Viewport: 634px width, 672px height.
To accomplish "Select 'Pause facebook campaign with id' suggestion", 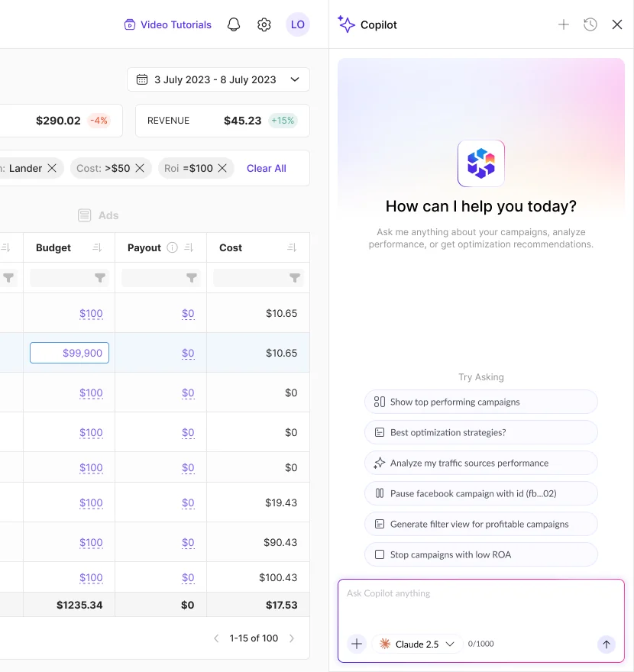I will [x=481, y=493].
